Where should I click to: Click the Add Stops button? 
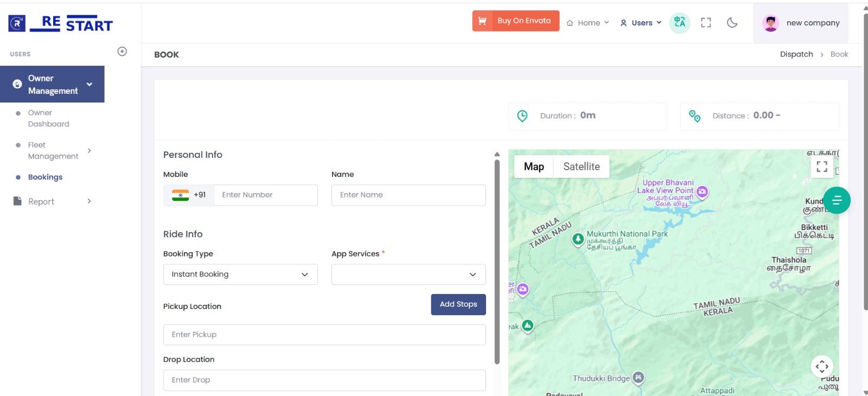(x=458, y=304)
